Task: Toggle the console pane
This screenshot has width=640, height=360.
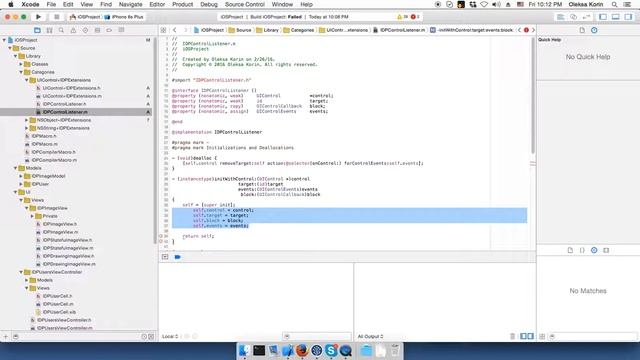Action: pos(531,336)
